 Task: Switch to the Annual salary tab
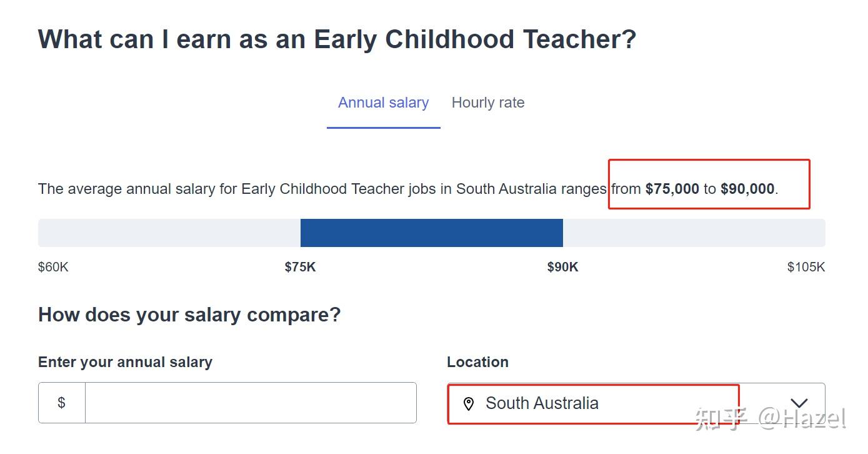pos(383,103)
